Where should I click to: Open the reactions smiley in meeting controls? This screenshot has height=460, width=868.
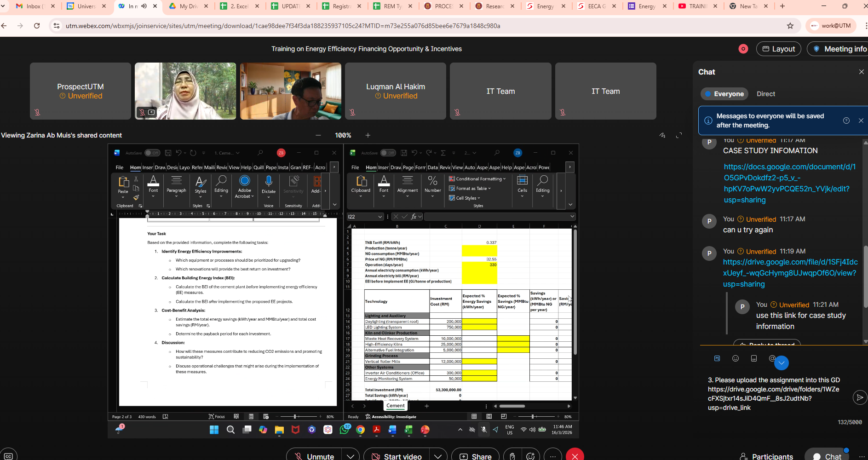[530, 456]
